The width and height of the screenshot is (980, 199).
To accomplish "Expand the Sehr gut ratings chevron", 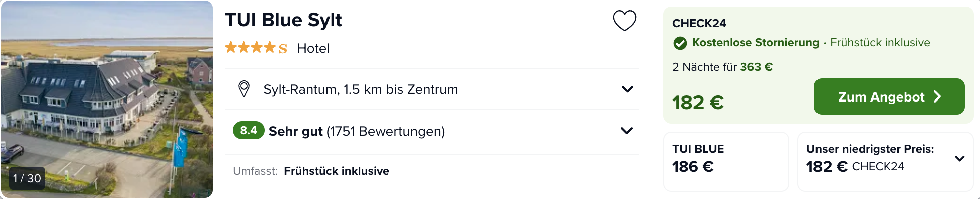I will 627,131.
